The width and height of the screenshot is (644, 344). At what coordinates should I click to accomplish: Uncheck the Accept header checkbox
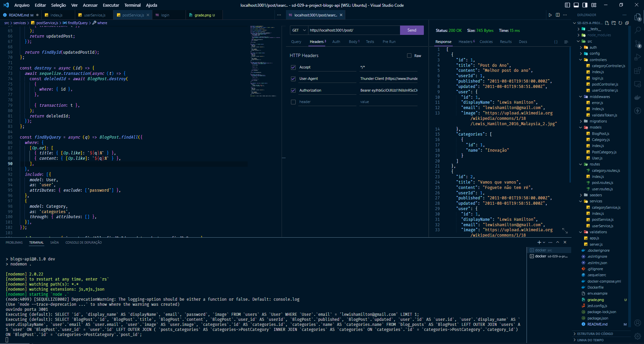(x=293, y=67)
